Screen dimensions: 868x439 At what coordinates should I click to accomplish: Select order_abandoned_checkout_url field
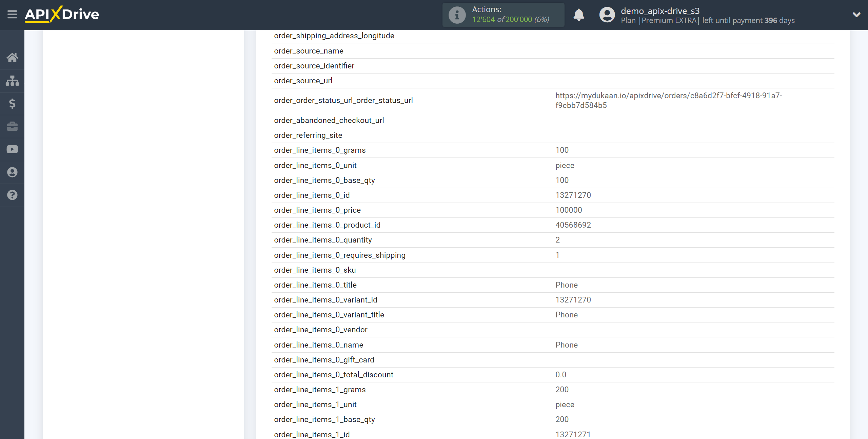coord(553,120)
